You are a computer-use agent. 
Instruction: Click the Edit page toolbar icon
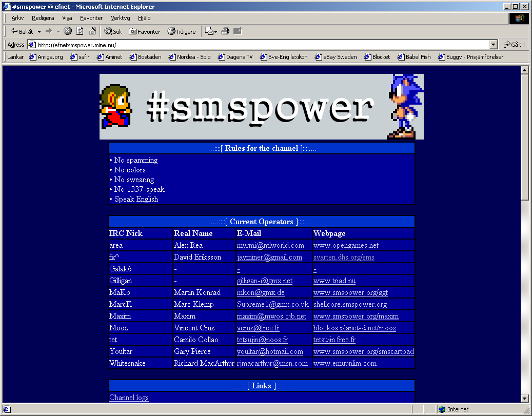pos(238,31)
